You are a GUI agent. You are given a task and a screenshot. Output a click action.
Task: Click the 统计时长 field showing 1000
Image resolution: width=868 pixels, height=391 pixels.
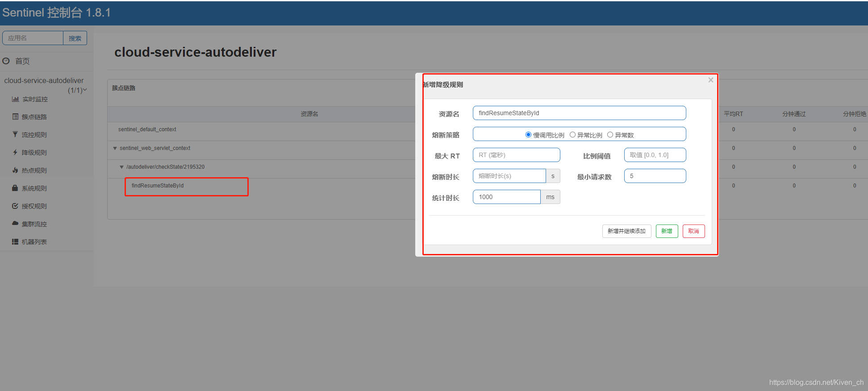pyautogui.click(x=506, y=197)
